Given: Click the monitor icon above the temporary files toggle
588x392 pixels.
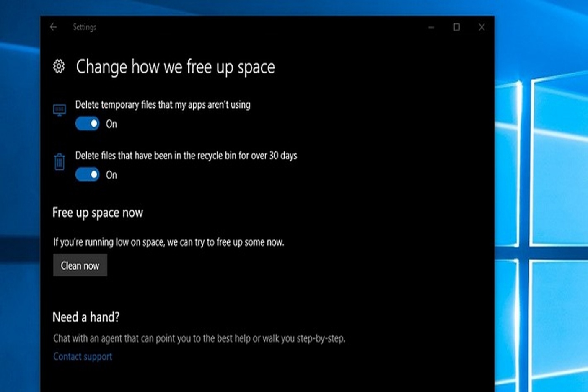Looking at the screenshot, I should [60, 109].
